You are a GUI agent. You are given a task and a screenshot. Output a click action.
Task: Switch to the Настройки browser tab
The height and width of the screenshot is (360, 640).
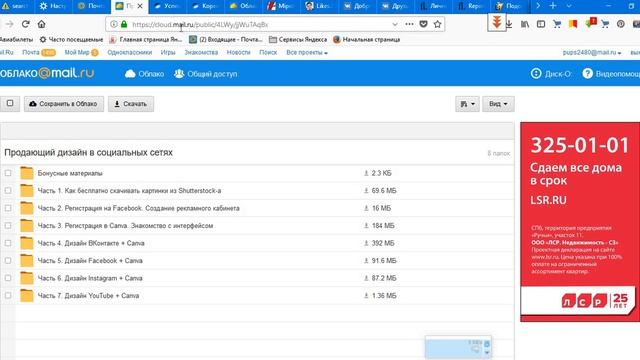(x=53, y=6)
